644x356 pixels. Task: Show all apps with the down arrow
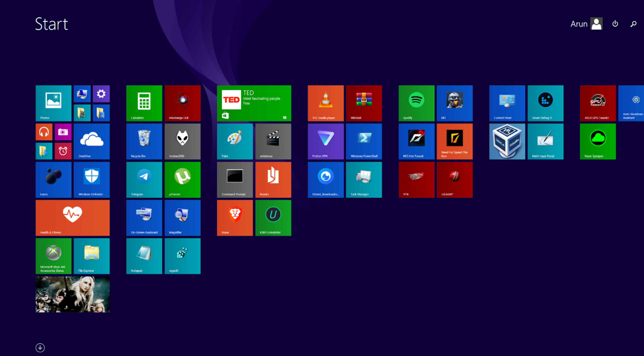tap(40, 348)
